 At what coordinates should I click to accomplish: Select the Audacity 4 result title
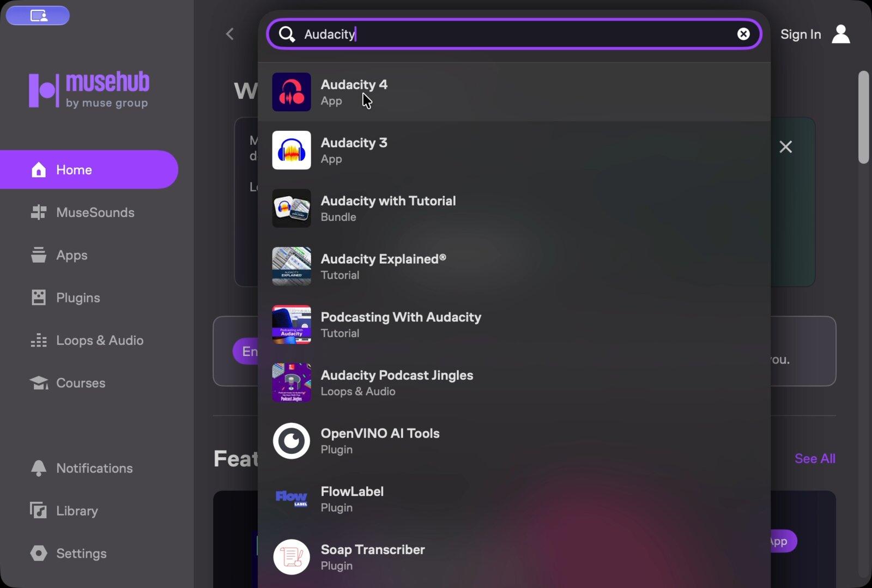click(354, 85)
